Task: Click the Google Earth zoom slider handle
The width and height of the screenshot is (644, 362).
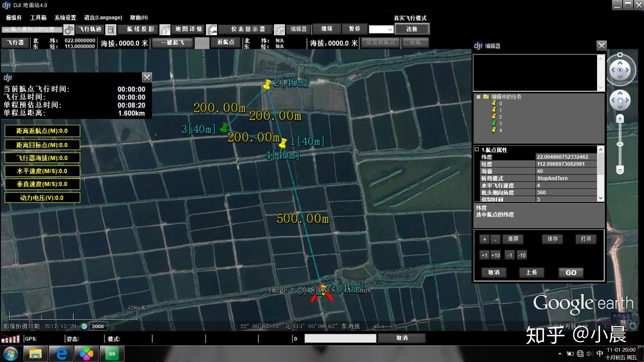Action: click(620, 144)
